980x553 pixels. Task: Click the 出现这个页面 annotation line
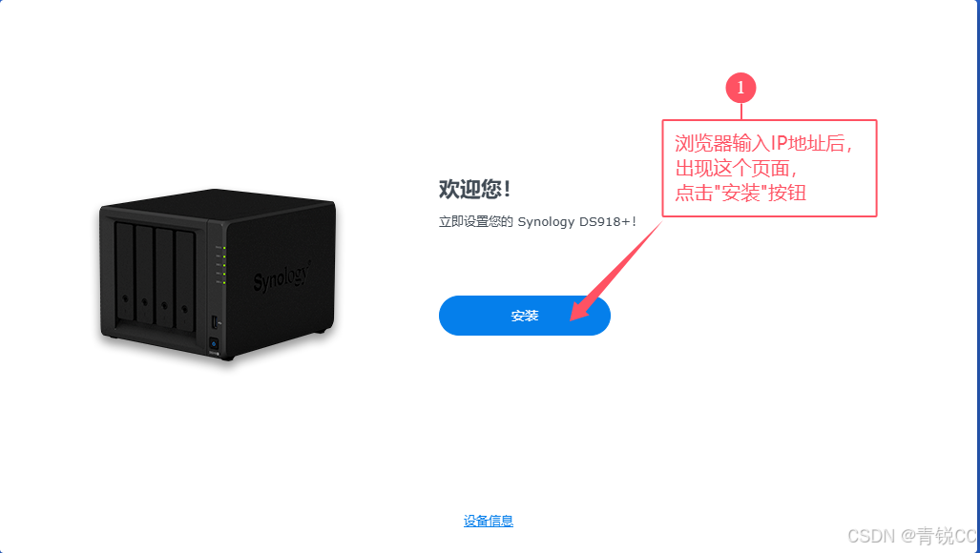[736, 169]
